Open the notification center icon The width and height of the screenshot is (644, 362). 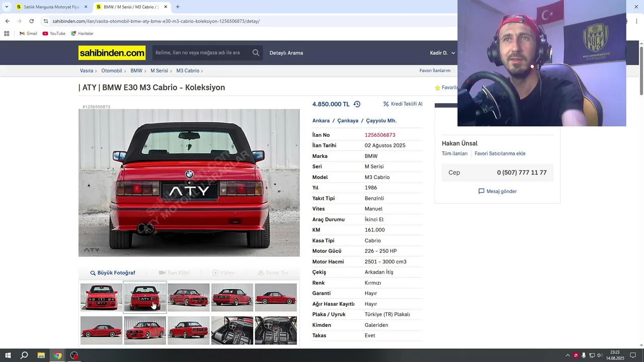pos(633,355)
